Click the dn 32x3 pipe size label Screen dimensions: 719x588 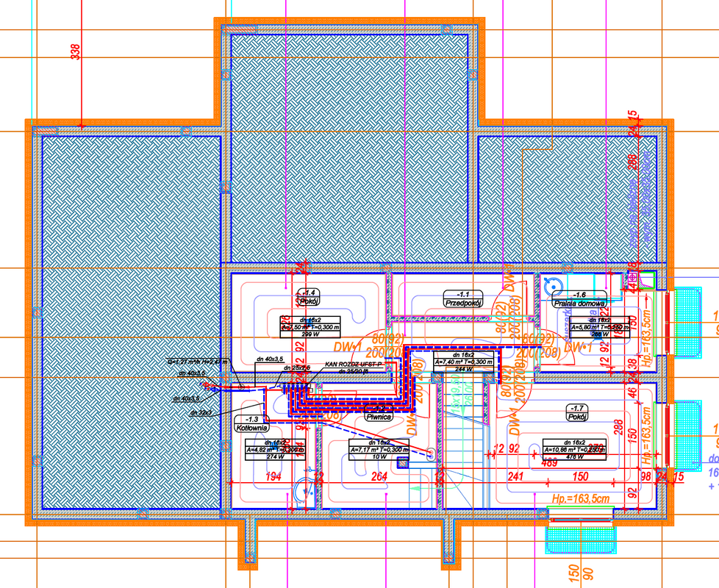[x=201, y=413]
